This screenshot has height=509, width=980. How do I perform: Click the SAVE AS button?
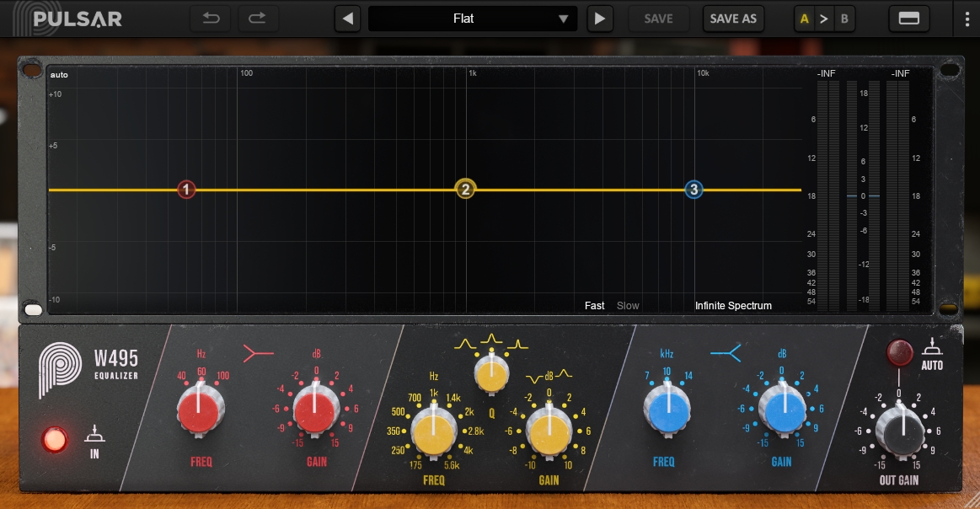pyautogui.click(x=733, y=19)
